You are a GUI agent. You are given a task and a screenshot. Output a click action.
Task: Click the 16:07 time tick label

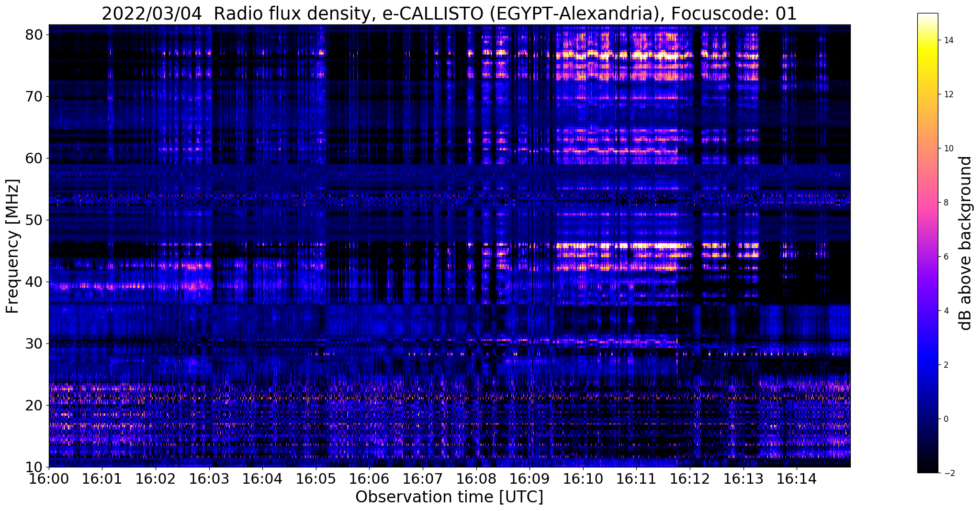point(423,478)
